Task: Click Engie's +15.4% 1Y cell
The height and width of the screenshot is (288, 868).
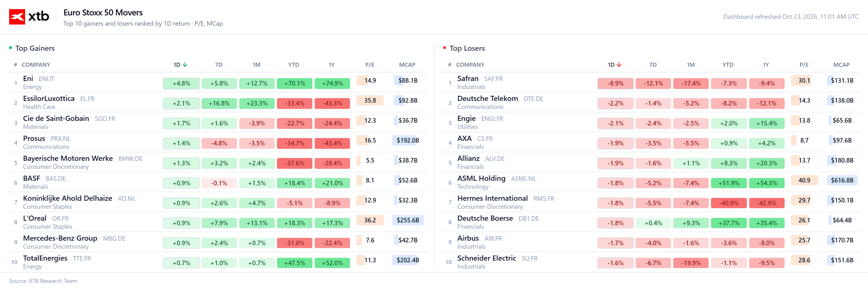Action: (767, 123)
